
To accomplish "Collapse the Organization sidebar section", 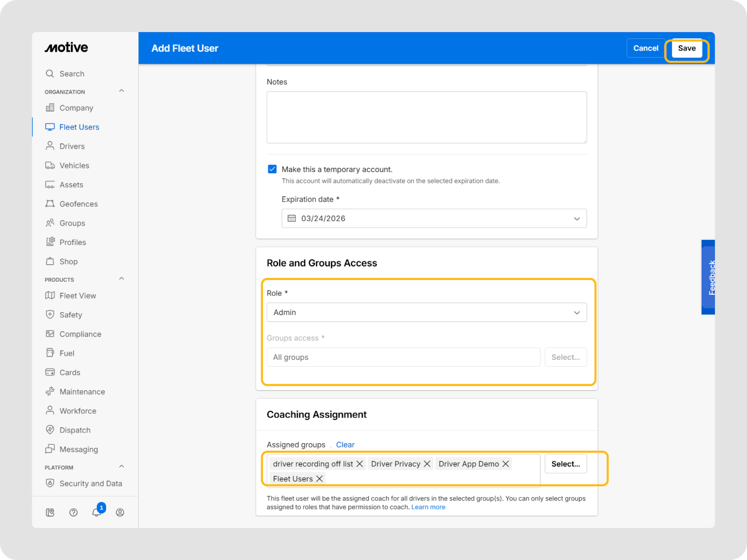I will [x=121, y=91].
